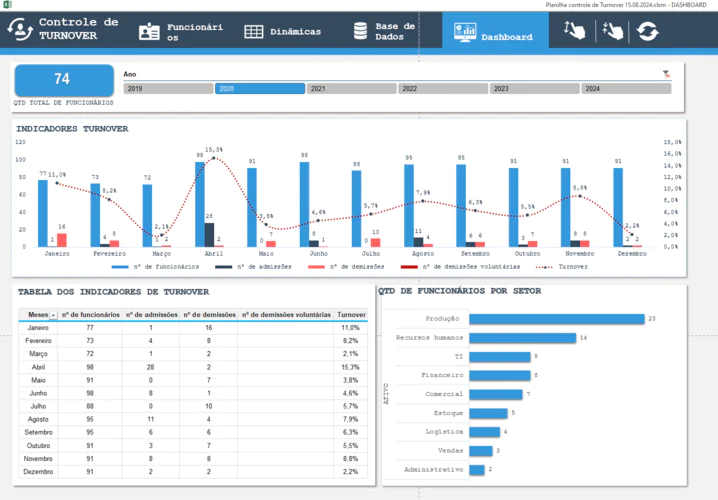This screenshot has height=500, width=718.
Task: Click the hand icon right beside Dashboard tab
Action: click(x=574, y=32)
